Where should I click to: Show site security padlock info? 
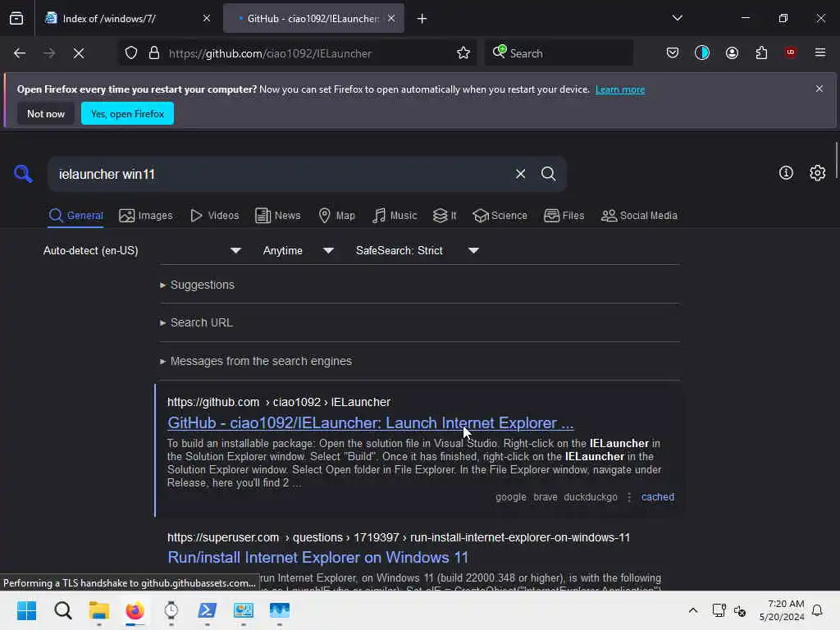click(x=154, y=53)
